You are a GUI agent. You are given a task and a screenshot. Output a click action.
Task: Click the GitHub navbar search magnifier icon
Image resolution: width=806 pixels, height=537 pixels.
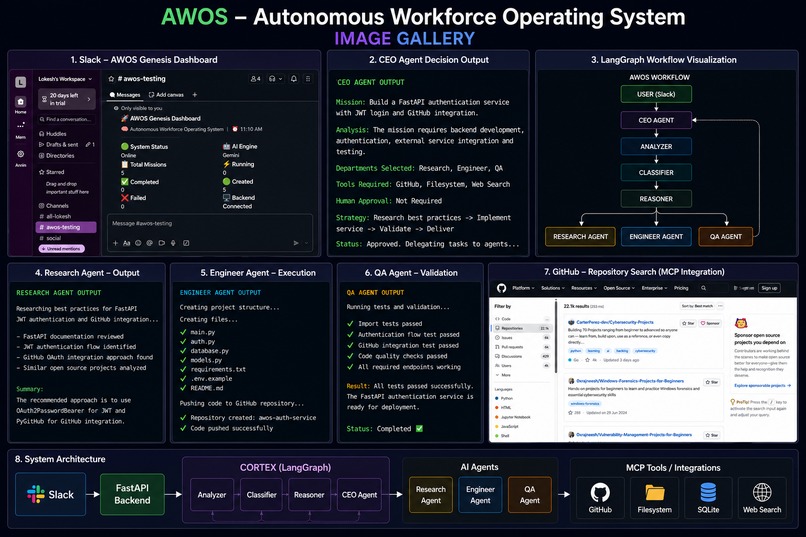point(704,288)
